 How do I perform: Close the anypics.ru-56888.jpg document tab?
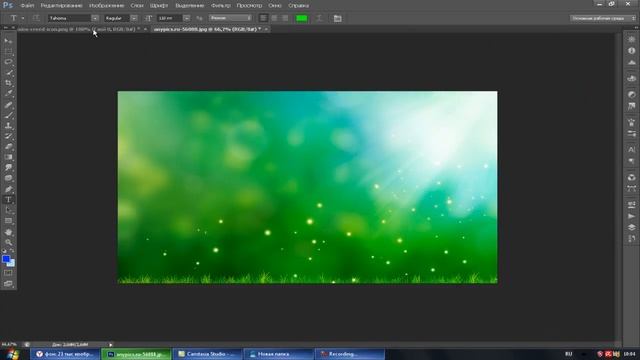(266, 29)
